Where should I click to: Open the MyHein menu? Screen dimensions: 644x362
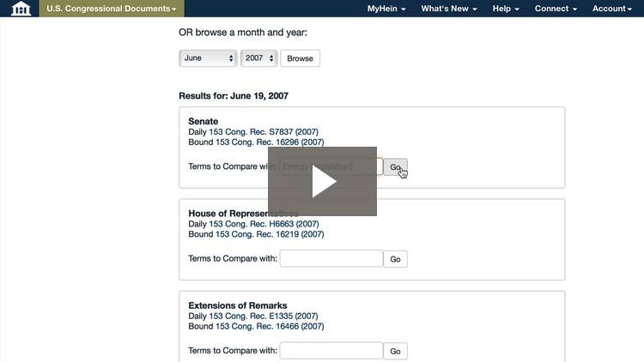coord(386,9)
